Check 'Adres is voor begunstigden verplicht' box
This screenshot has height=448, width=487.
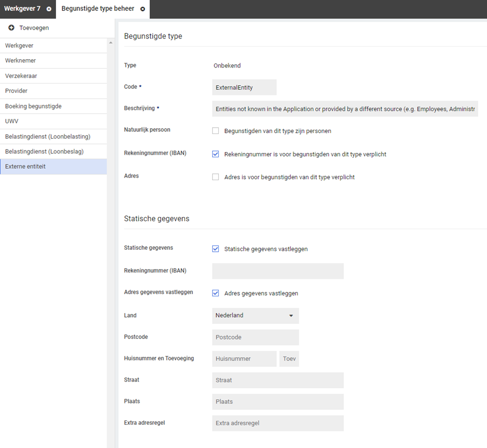click(x=216, y=177)
